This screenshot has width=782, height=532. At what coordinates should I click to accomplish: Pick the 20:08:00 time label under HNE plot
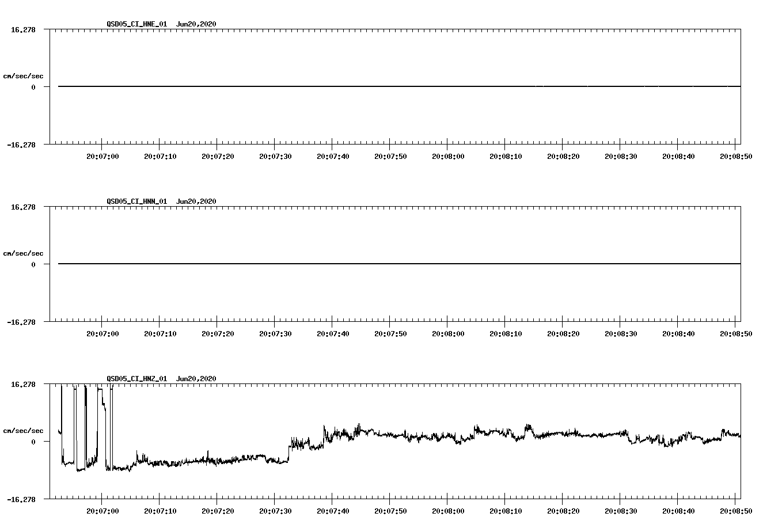click(x=448, y=157)
